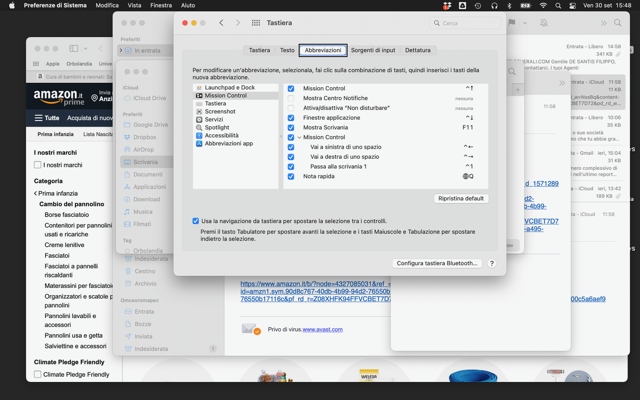
Task: Switch to the Tastiera tab
Action: 259,50
